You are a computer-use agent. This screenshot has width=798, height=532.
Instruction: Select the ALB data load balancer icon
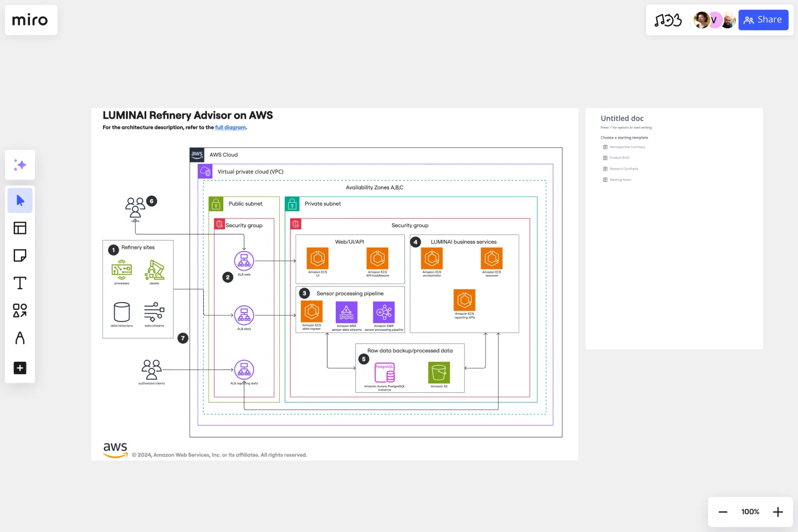pyautogui.click(x=244, y=315)
